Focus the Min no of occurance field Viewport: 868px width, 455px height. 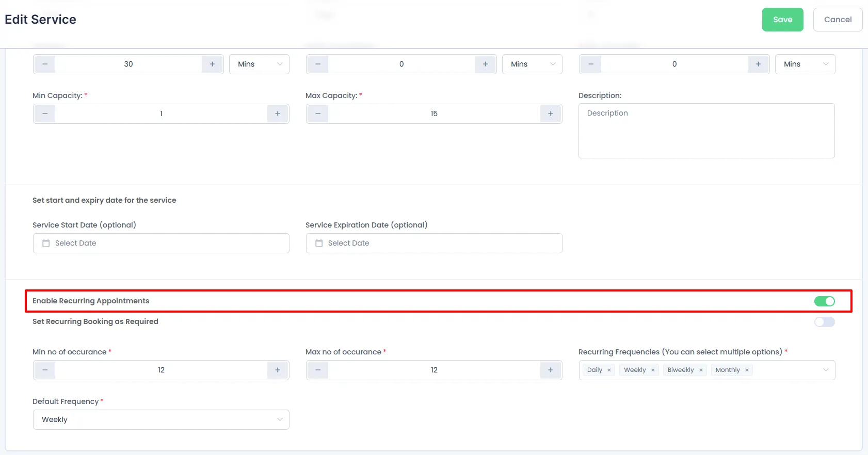click(x=161, y=370)
